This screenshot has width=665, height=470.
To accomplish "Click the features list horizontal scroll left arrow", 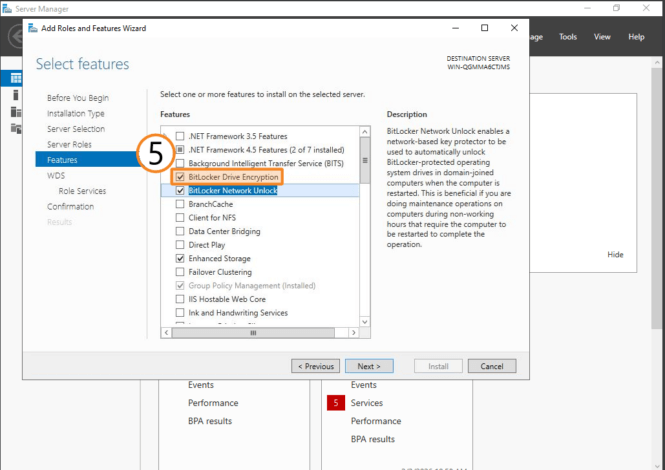I will tap(166, 333).
